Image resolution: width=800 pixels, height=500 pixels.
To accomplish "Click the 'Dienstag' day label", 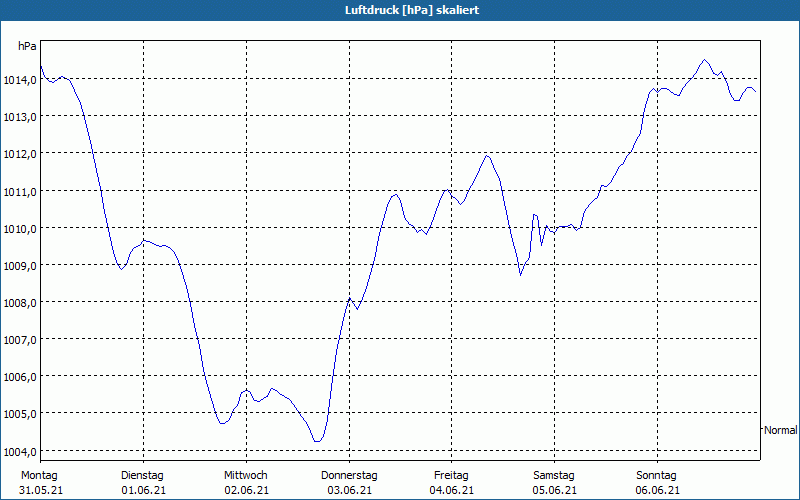I will tap(142, 476).
